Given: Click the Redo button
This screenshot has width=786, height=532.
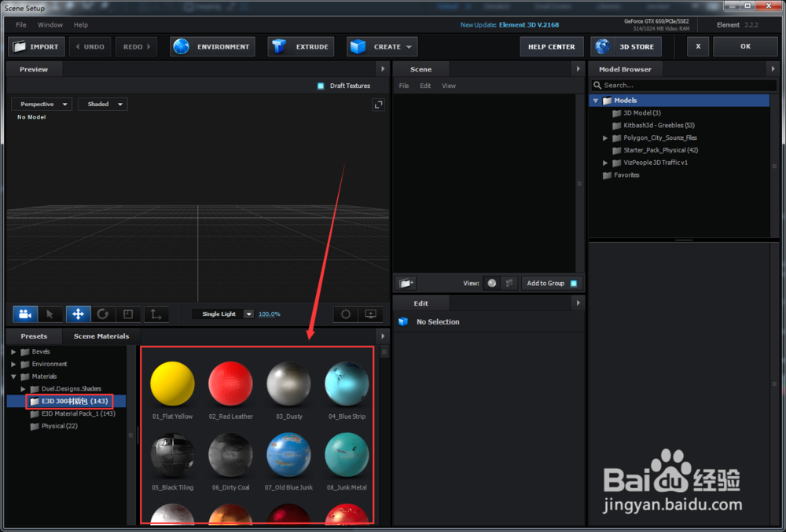Looking at the screenshot, I should [136, 46].
